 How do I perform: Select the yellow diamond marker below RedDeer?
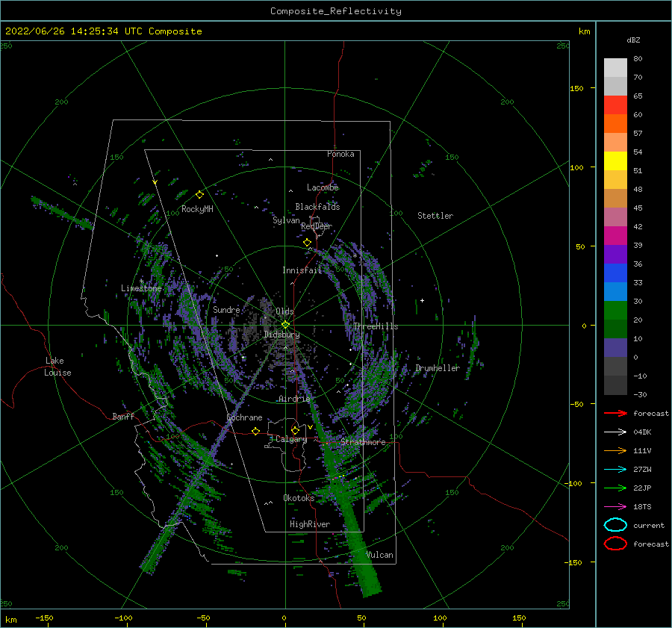(307, 243)
